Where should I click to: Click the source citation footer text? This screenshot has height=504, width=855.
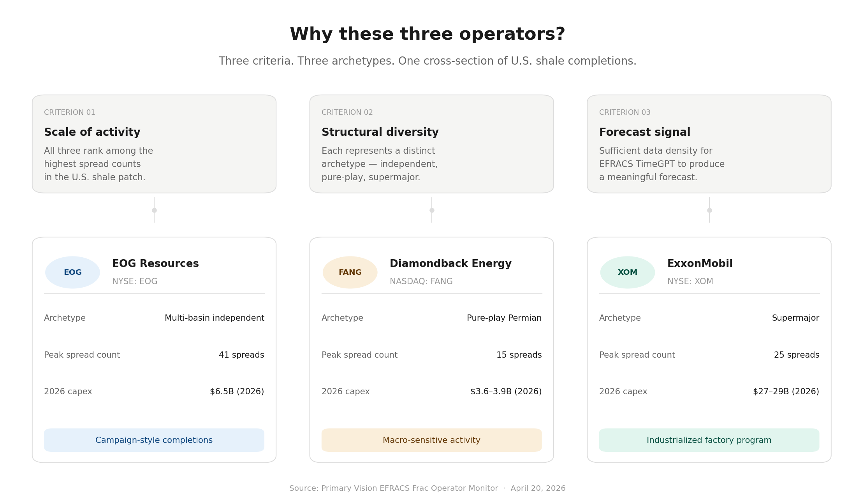[427, 488]
